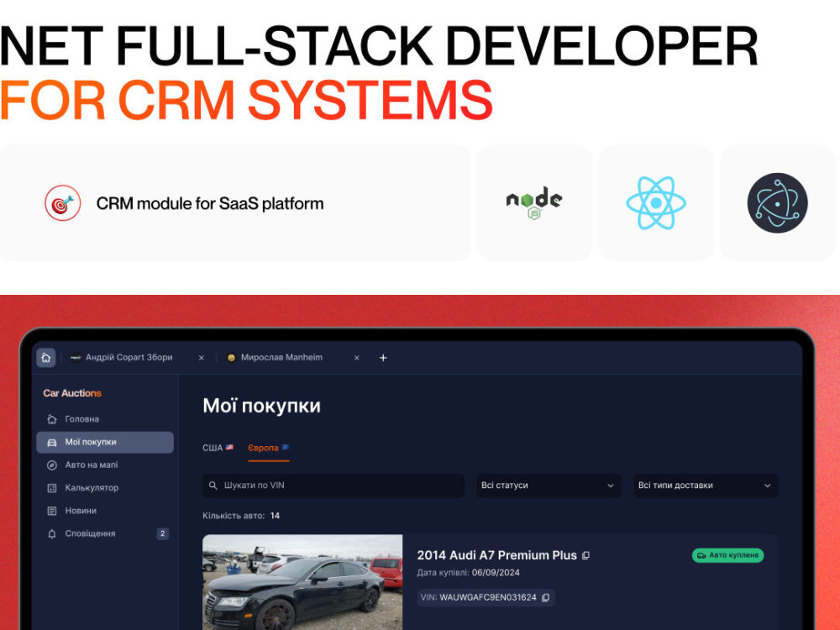Click the FOR CRM SYSTEMS heading
This screenshot has height=630, width=840.
(246, 100)
